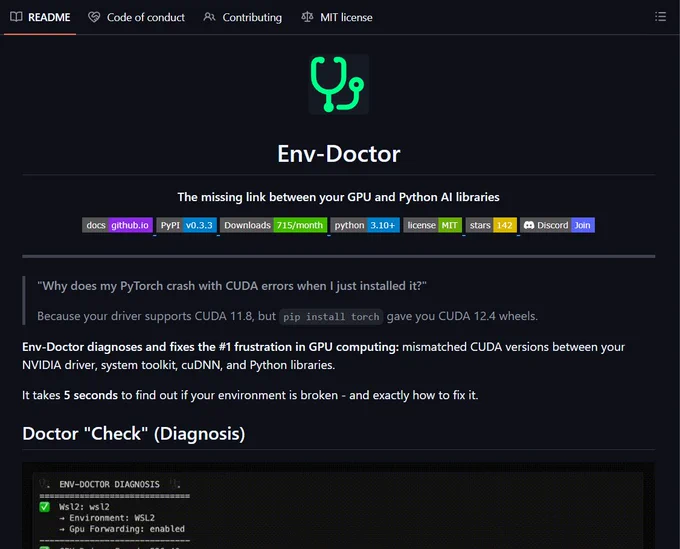The image size is (680, 549).
Task: Click the 'pip install torch' code snippet
Action: click(331, 317)
